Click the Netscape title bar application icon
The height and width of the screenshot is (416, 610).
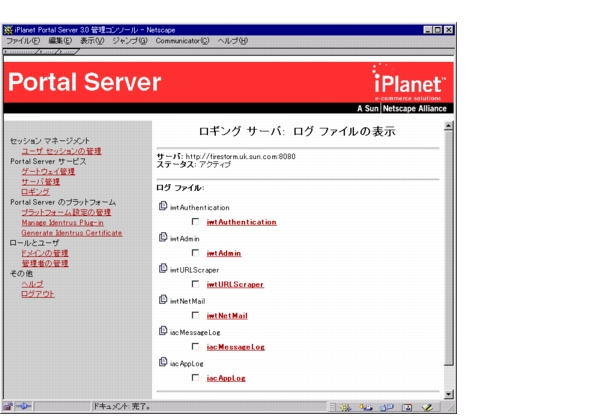point(8,30)
